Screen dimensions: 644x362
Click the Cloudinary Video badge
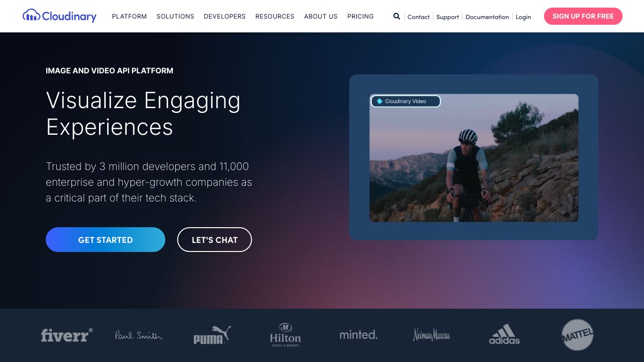[x=406, y=101]
